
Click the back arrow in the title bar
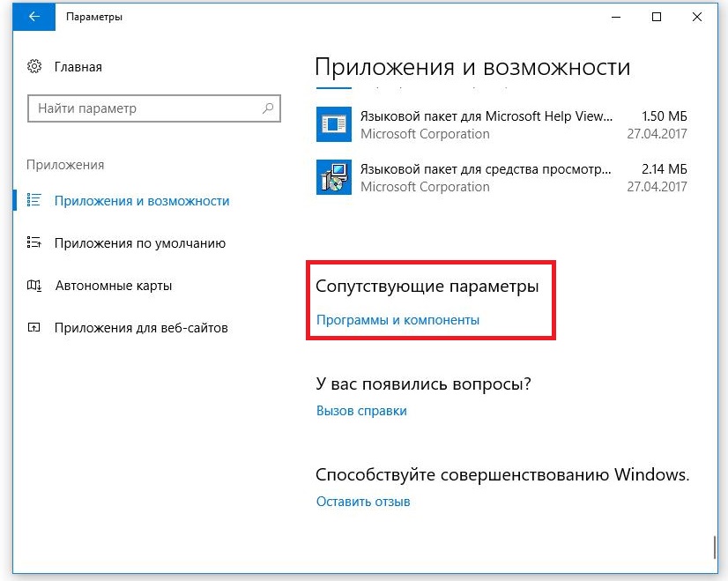click(x=34, y=17)
